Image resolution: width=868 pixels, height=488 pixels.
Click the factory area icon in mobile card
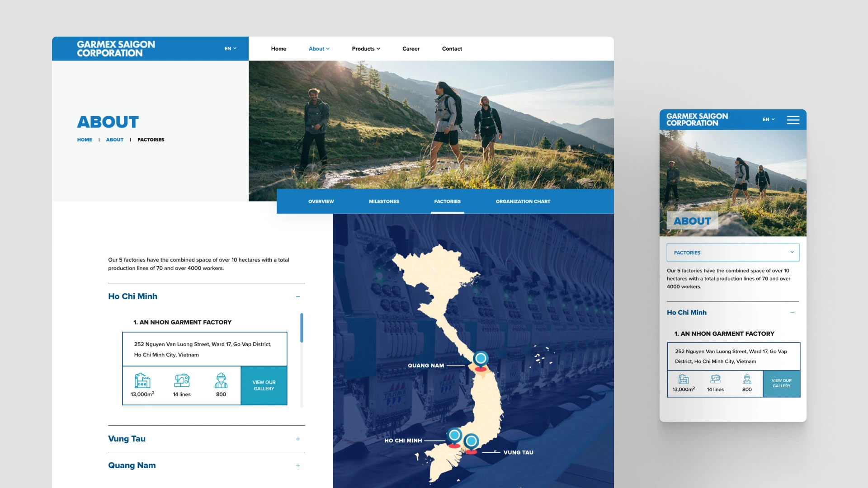click(684, 379)
